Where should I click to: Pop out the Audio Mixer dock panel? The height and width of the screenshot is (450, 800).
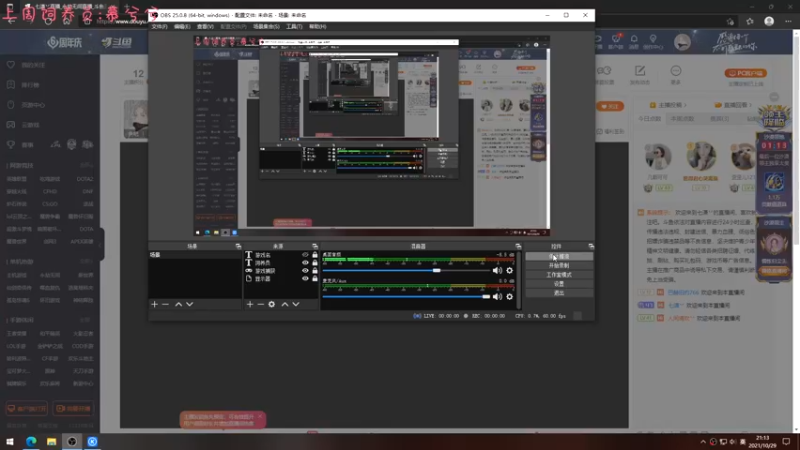pyautogui.click(x=518, y=246)
